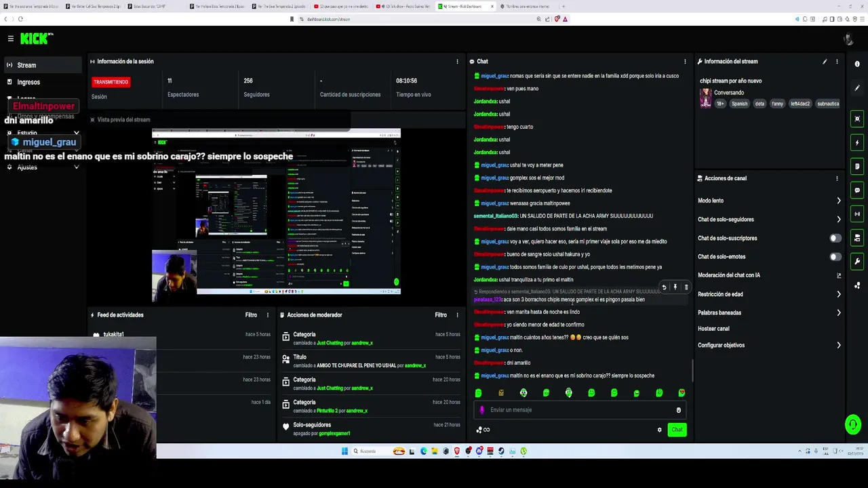Click the info icon in the right rail
This screenshot has height=488, width=868.
pyautogui.click(x=857, y=64)
